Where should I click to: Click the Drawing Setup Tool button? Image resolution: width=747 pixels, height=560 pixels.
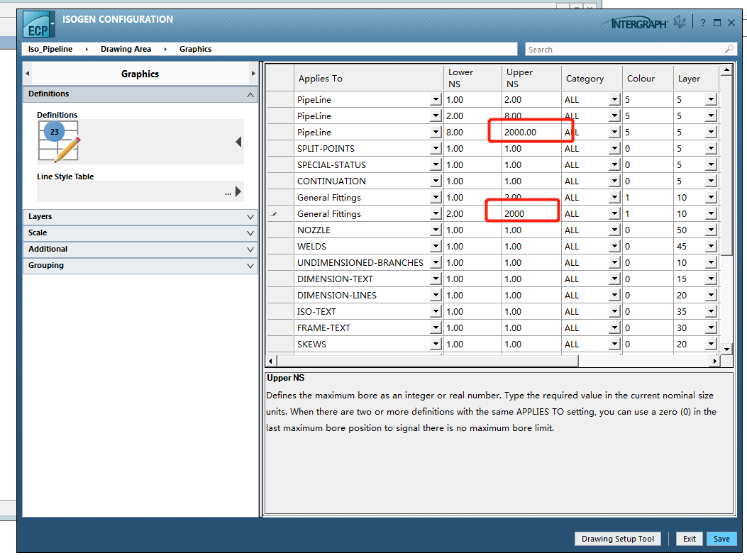pyautogui.click(x=617, y=539)
